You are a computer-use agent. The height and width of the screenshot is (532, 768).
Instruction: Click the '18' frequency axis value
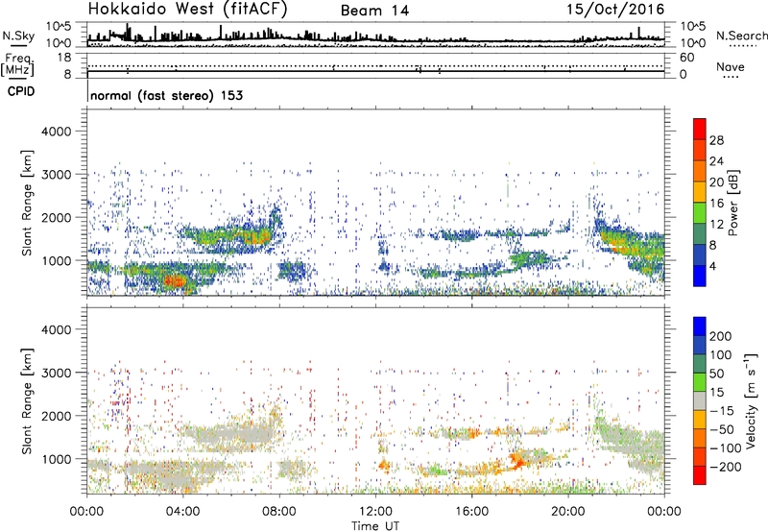pyautogui.click(x=64, y=58)
